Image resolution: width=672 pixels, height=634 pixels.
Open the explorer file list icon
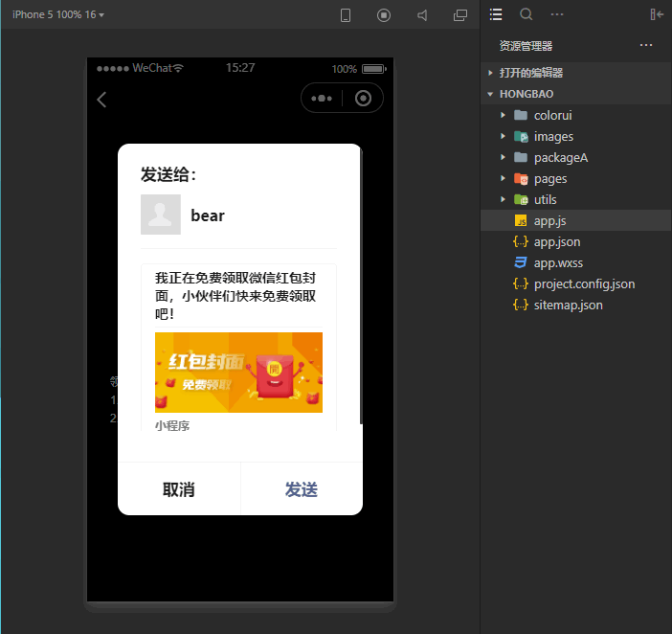(x=496, y=14)
